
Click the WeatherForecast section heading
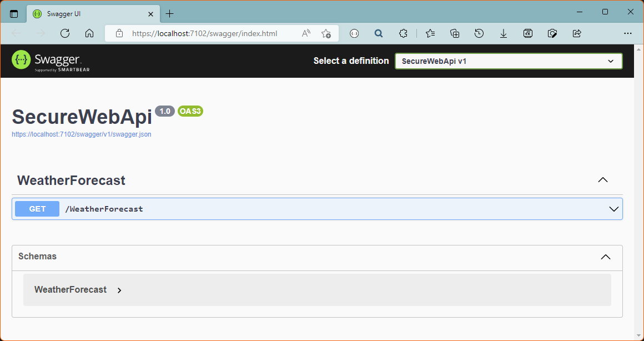[71, 180]
